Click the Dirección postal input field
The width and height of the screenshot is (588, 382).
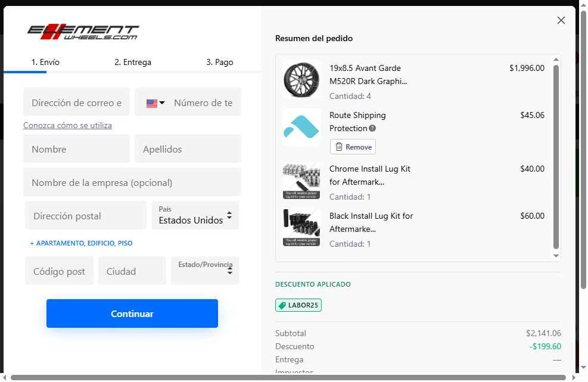pos(86,216)
